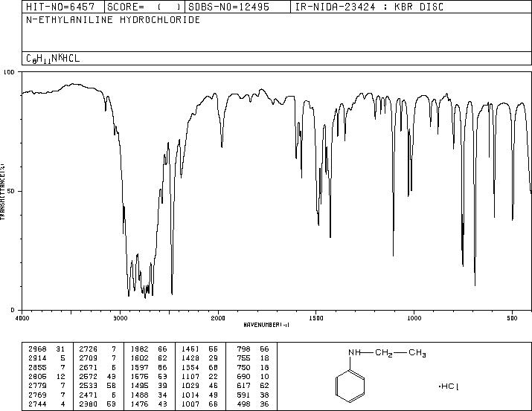Select the 690 peak value

[x=243, y=376]
